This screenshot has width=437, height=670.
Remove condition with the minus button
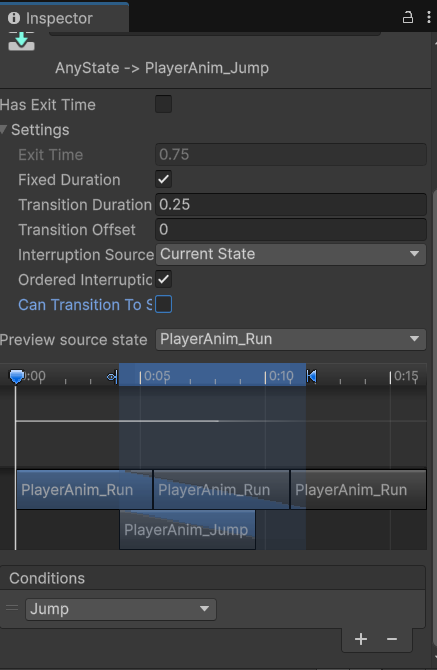(392, 639)
